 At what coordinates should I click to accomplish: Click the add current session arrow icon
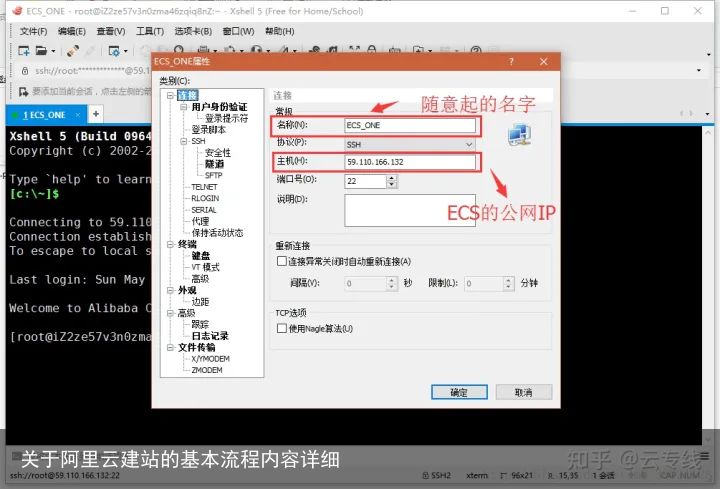(23, 92)
